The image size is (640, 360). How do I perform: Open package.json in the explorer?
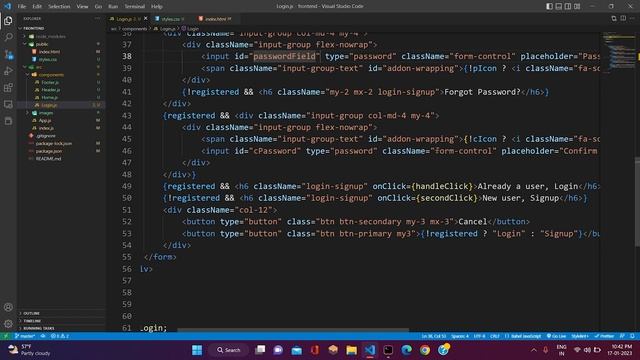pyautogui.click(x=49, y=151)
